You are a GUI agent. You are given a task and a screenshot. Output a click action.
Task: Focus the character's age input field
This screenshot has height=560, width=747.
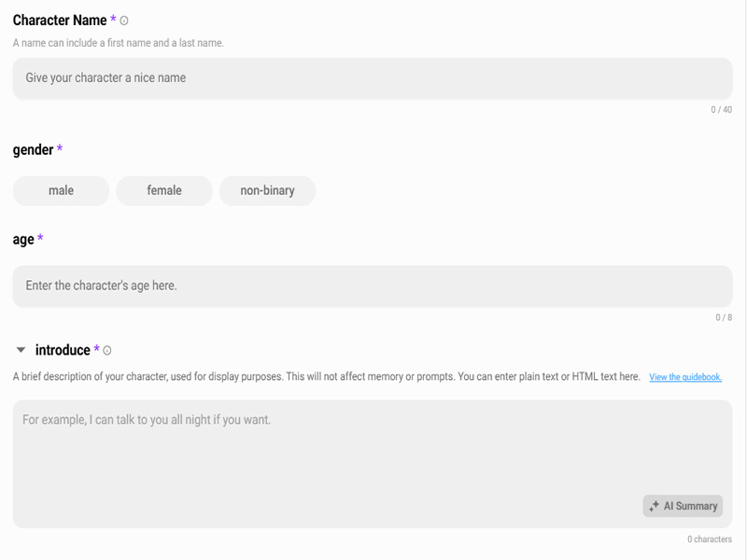pos(373,286)
